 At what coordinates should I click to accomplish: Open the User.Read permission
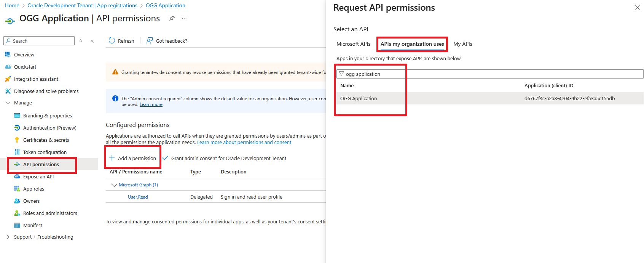(x=138, y=197)
